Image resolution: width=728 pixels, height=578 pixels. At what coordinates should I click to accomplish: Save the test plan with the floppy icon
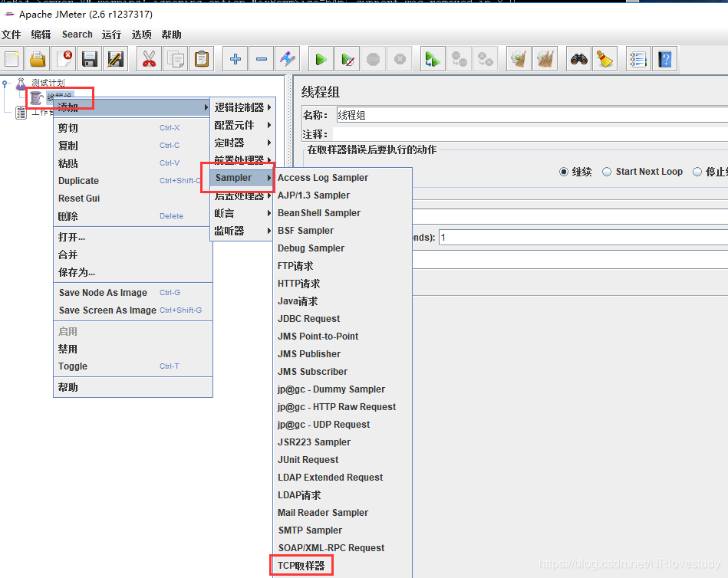click(x=90, y=59)
